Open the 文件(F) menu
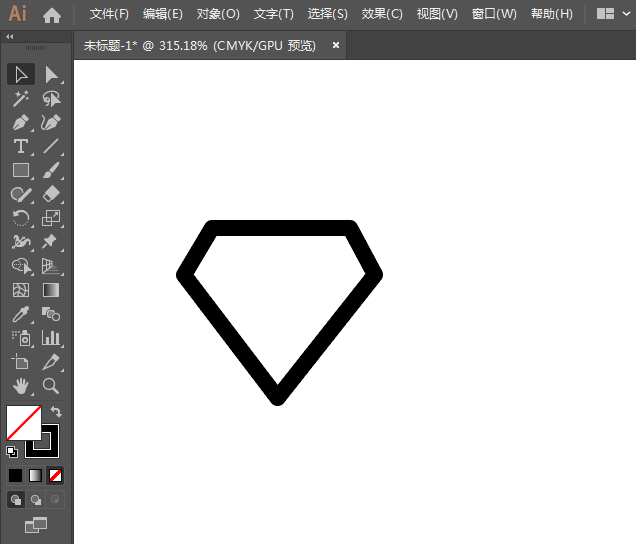636x544 pixels. coord(109,14)
